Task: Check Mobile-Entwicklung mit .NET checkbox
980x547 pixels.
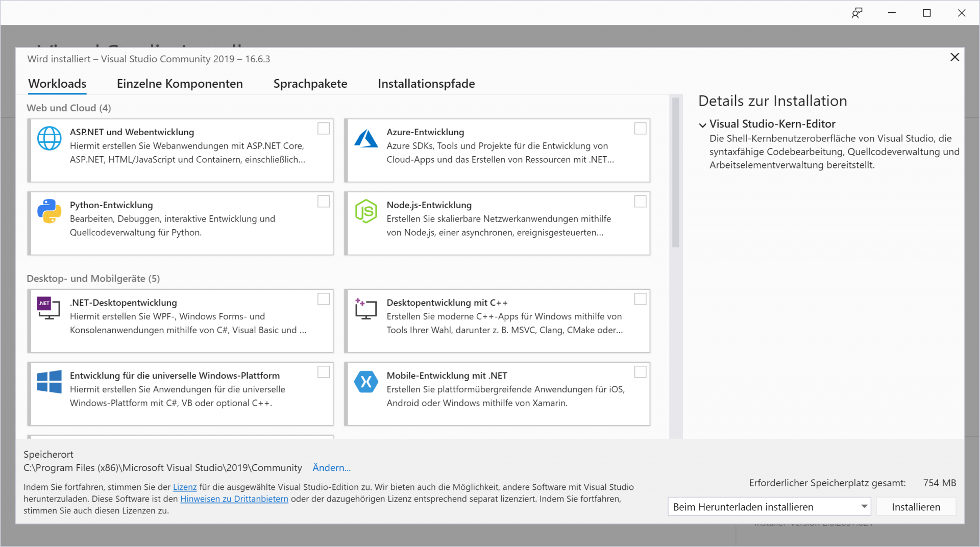Action: click(x=640, y=372)
